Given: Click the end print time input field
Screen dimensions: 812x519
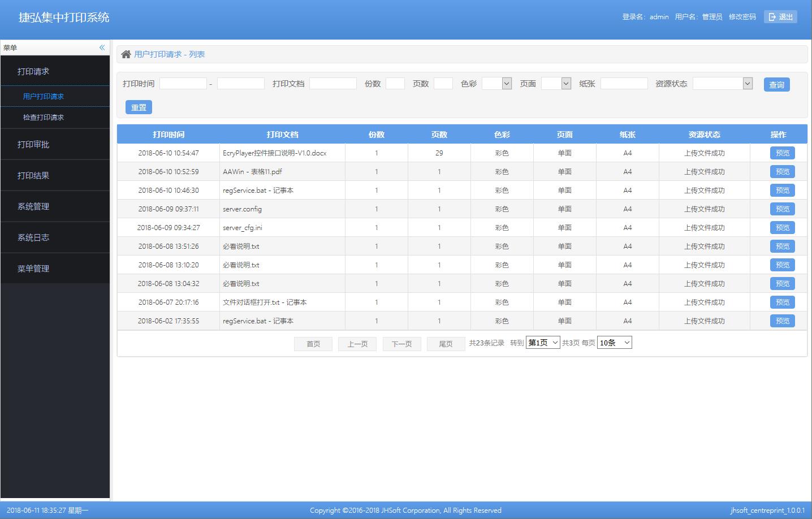Looking at the screenshot, I should pos(241,84).
